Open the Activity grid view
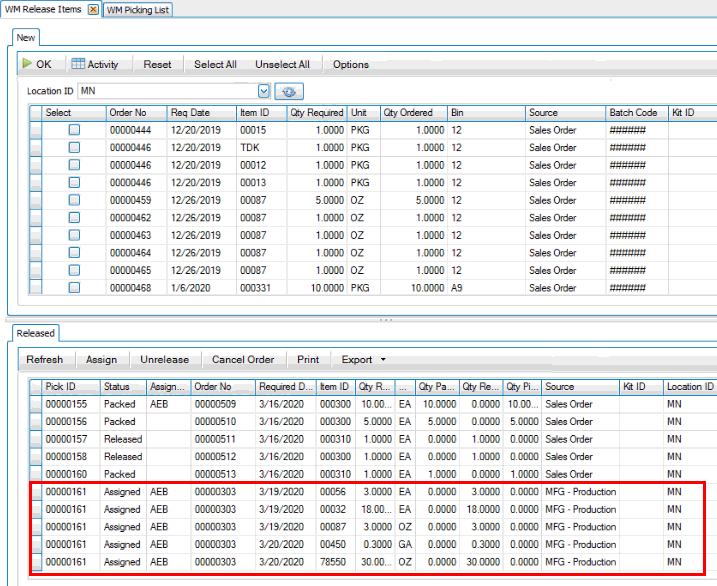717x586 pixels. (95, 64)
